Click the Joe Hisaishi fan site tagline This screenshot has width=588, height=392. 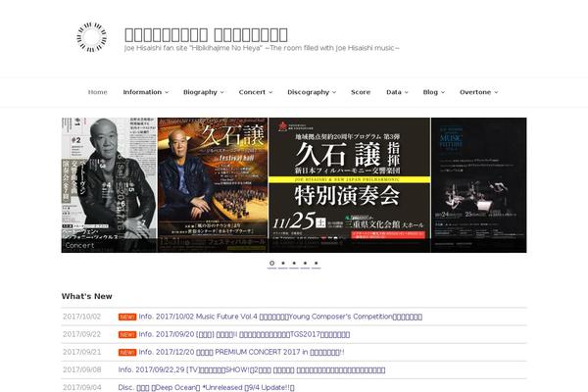pyautogui.click(x=262, y=48)
